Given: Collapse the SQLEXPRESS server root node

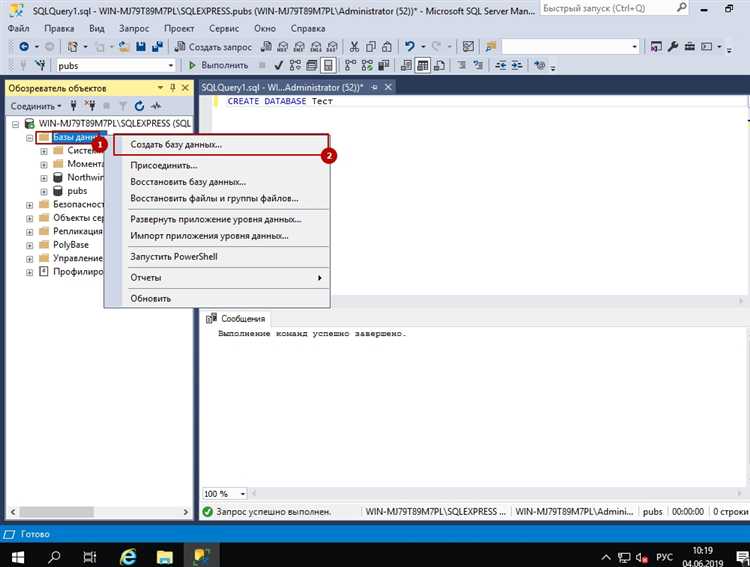Looking at the screenshot, I should click(15, 123).
